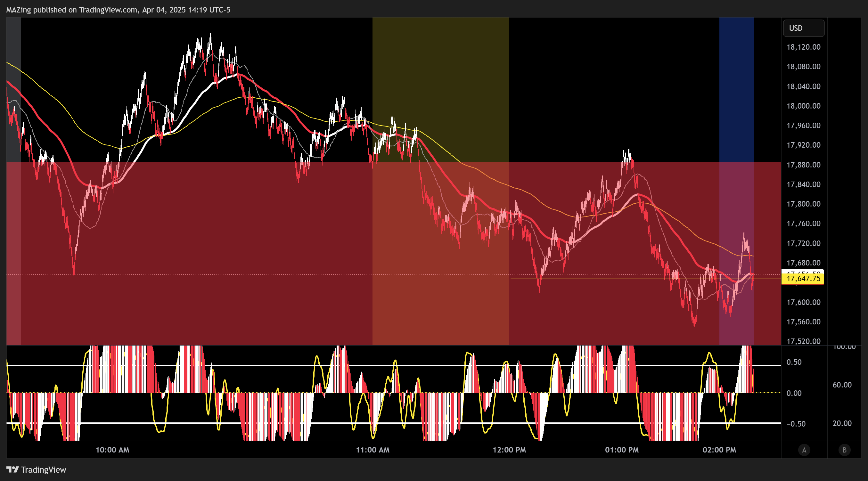868x481 pixels.
Task: Click the 17,920.00 price axis label
Action: pos(803,145)
